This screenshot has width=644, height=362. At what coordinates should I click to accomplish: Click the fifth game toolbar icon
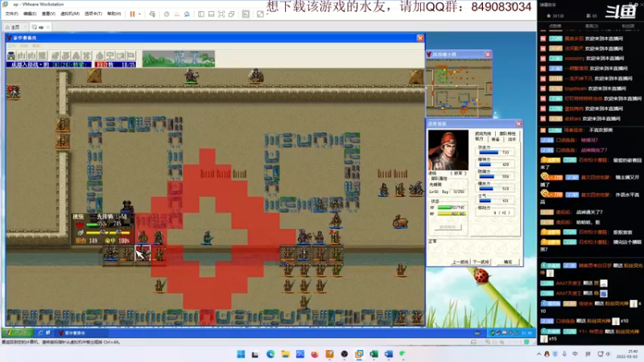pyautogui.click(x=56, y=56)
